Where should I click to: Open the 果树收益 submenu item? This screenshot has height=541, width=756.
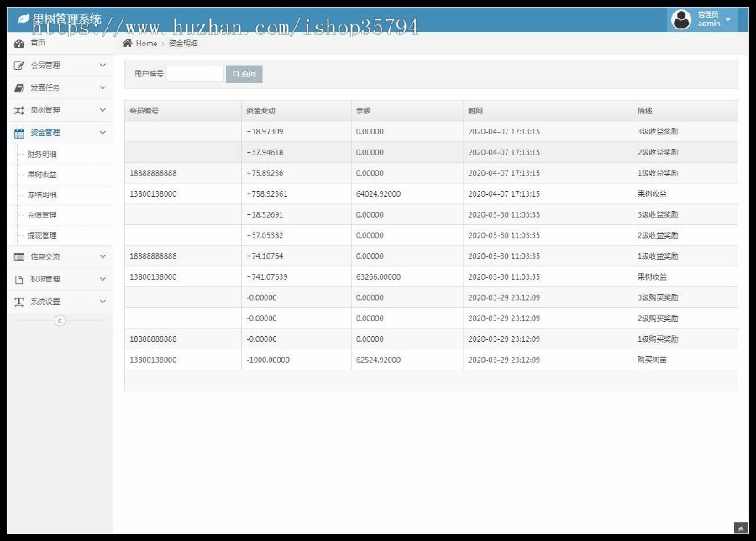click(41, 174)
